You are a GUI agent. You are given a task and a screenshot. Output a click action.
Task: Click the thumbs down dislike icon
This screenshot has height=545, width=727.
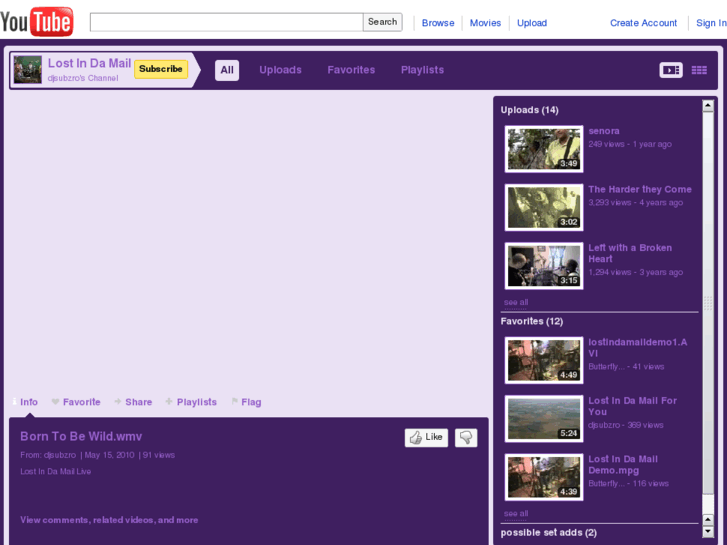coord(466,437)
